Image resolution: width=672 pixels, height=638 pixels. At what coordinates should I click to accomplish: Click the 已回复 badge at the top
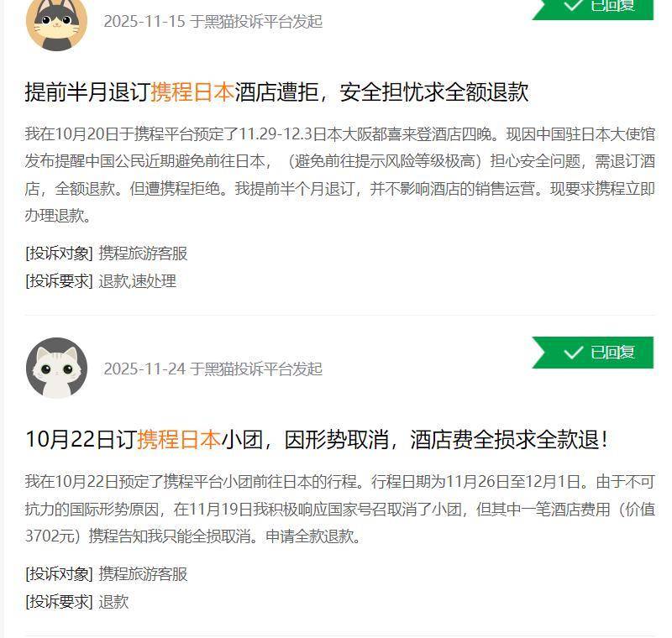[593, 9]
